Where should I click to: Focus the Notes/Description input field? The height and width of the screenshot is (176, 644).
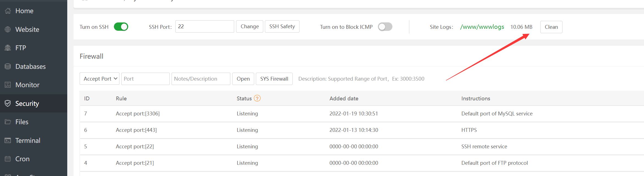201,79
